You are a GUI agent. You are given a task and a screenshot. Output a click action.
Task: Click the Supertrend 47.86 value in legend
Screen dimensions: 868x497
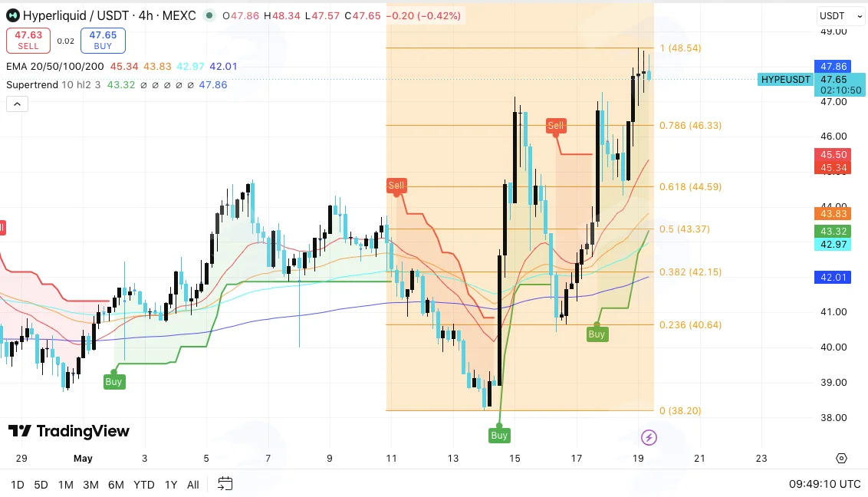pyautogui.click(x=213, y=84)
